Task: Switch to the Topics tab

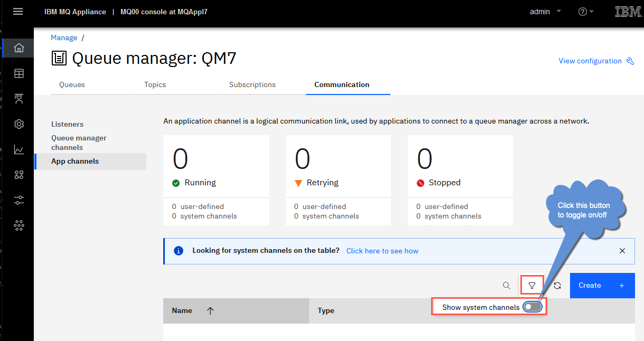Action: (x=178, y=84)
